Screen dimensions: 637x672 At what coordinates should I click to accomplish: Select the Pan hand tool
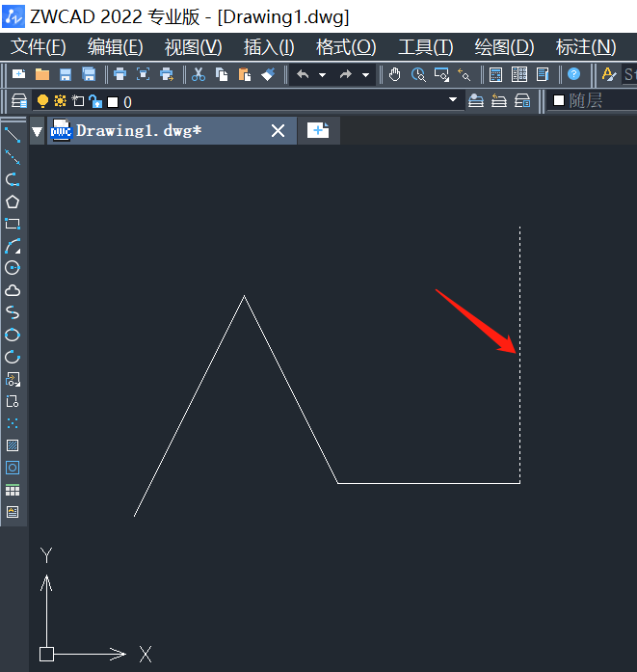point(394,74)
